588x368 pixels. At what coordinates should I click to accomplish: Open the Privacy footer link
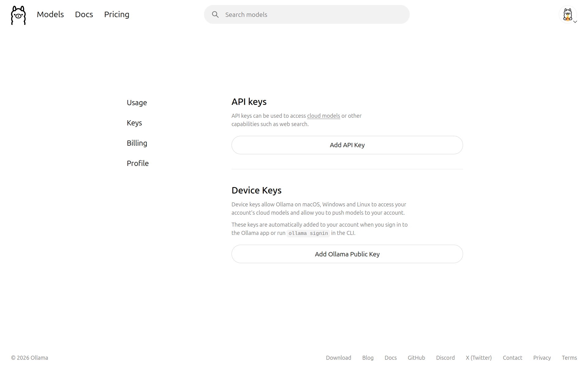[x=542, y=358]
